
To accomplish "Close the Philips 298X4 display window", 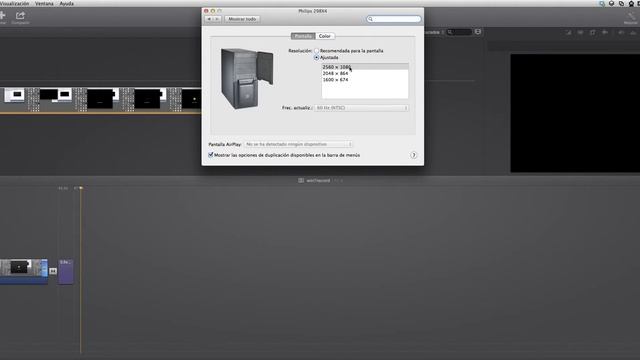I will (206, 11).
